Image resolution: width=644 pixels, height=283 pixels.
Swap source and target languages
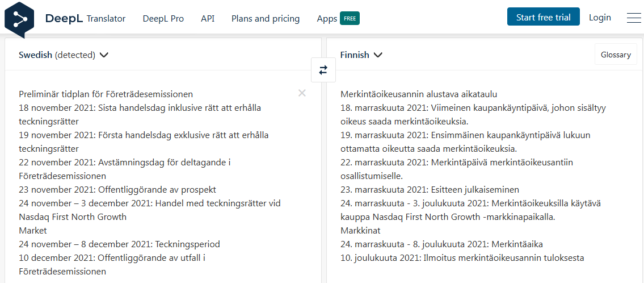point(323,70)
